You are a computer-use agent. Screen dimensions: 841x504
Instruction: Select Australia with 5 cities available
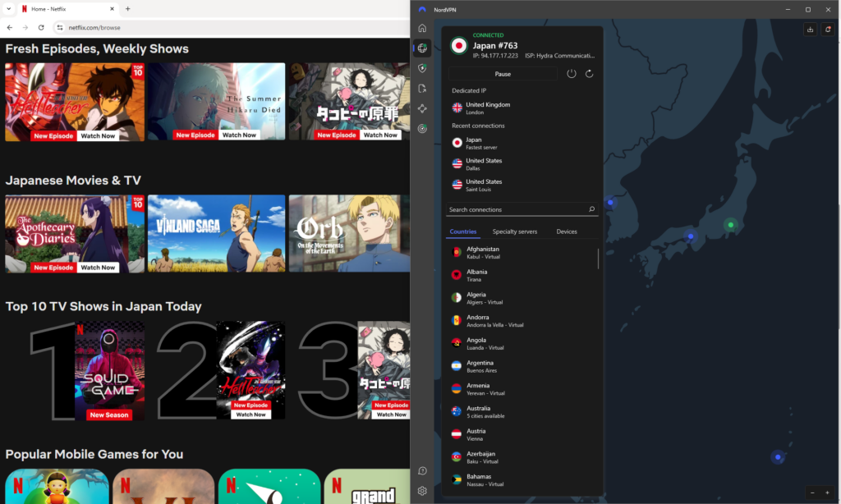click(522, 412)
